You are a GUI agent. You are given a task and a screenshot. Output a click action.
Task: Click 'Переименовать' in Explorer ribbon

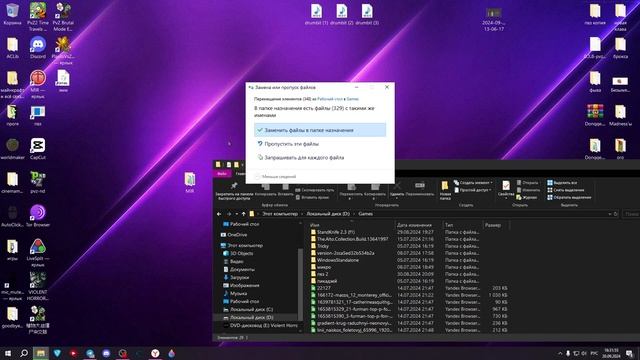coord(420,189)
